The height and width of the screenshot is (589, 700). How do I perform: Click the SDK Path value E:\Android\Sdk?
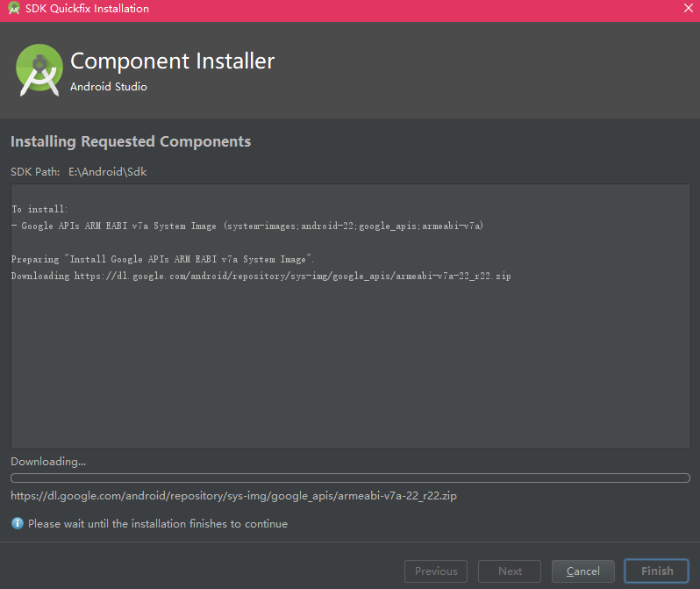coord(108,171)
